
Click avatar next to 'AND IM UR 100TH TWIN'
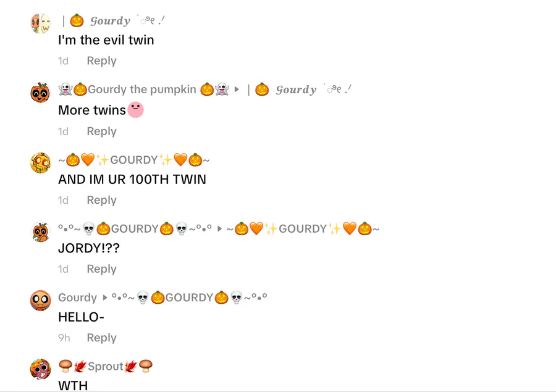pyautogui.click(x=40, y=163)
